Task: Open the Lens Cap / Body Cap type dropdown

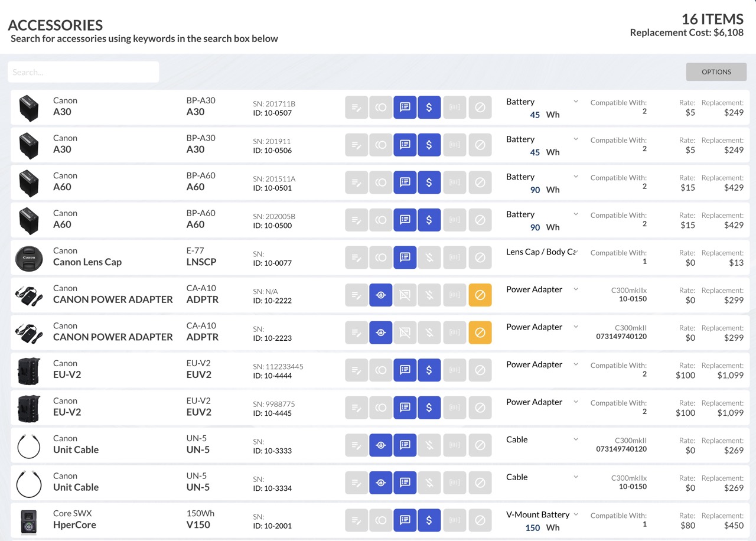Action: 542,252
